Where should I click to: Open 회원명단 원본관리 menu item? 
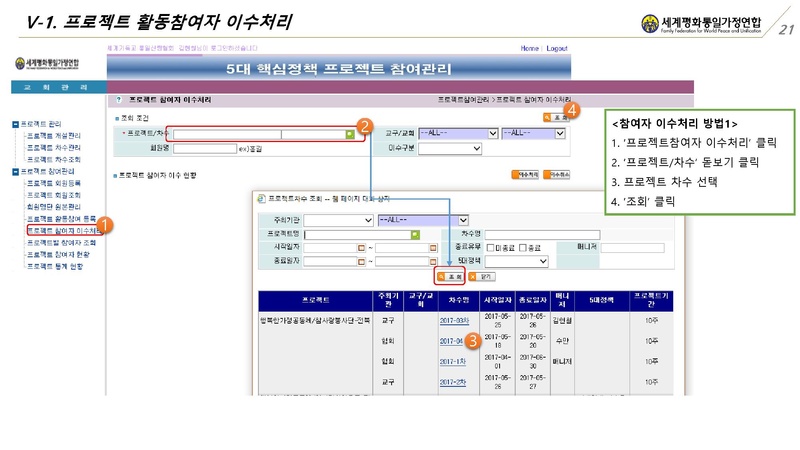click(x=54, y=207)
